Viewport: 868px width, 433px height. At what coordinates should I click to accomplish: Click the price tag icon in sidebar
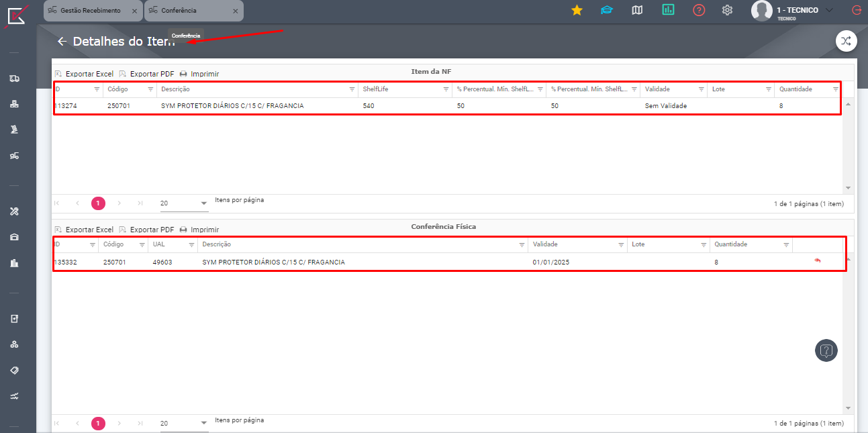pos(14,371)
